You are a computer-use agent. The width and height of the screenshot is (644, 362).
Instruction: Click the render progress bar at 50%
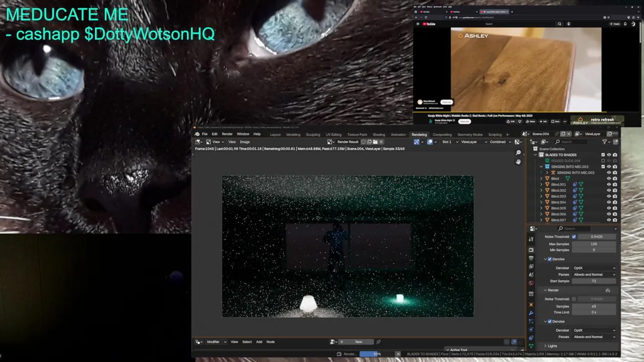tap(376, 354)
